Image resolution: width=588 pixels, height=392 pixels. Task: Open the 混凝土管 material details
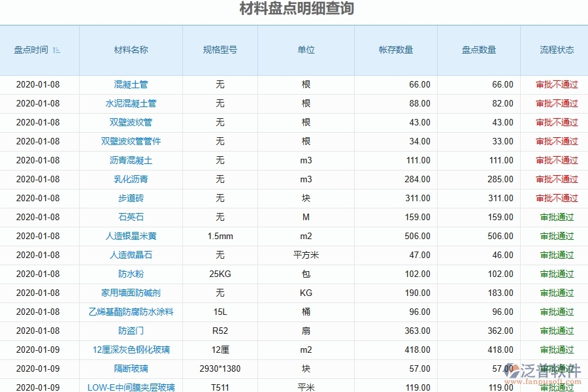129,84
